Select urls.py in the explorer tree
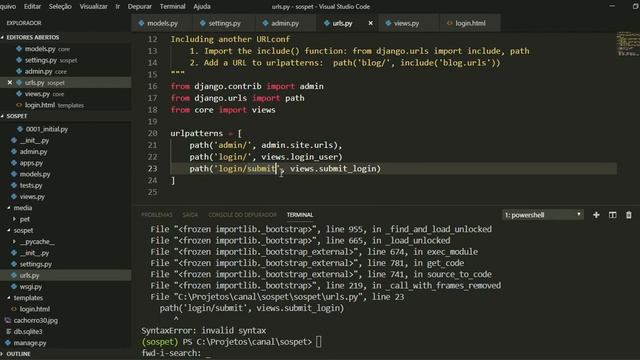The height and width of the screenshot is (360, 640). 66,276
